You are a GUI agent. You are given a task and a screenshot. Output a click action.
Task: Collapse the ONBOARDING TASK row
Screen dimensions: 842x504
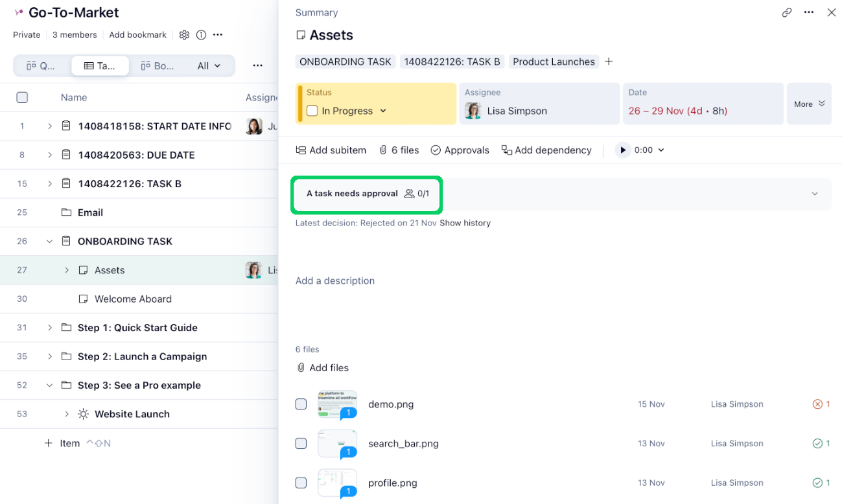click(x=50, y=241)
